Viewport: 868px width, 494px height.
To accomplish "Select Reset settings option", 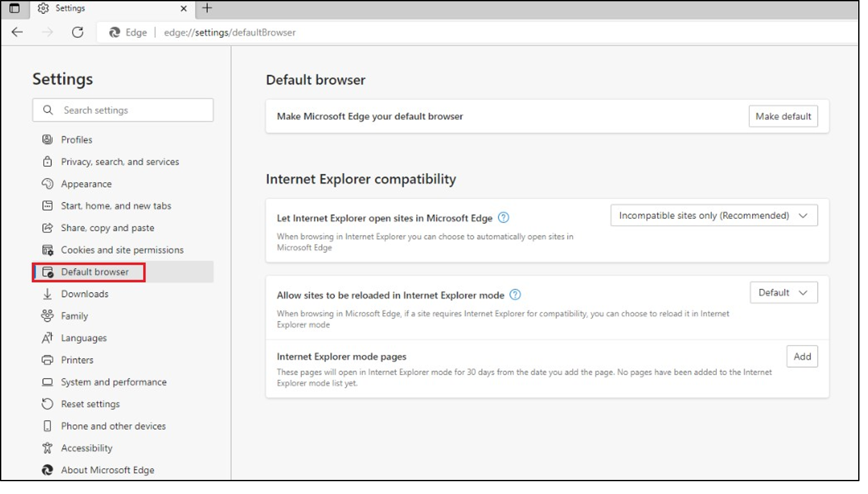I will [x=123, y=404].
